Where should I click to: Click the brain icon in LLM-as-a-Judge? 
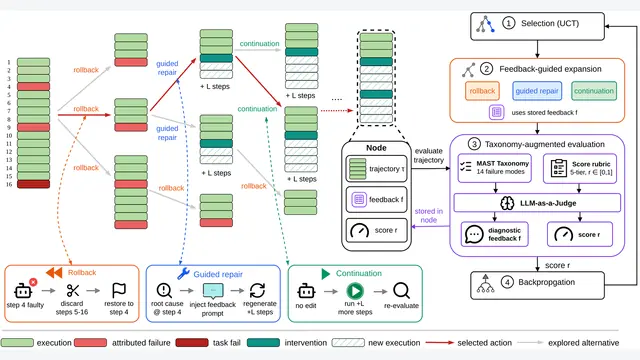pos(507,203)
